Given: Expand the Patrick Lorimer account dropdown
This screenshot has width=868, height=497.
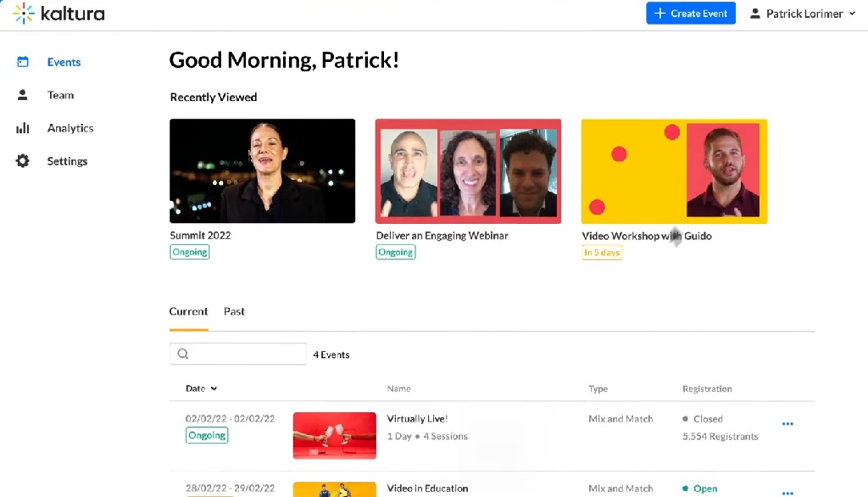Looking at the screenshot, I should click(802, 14).
